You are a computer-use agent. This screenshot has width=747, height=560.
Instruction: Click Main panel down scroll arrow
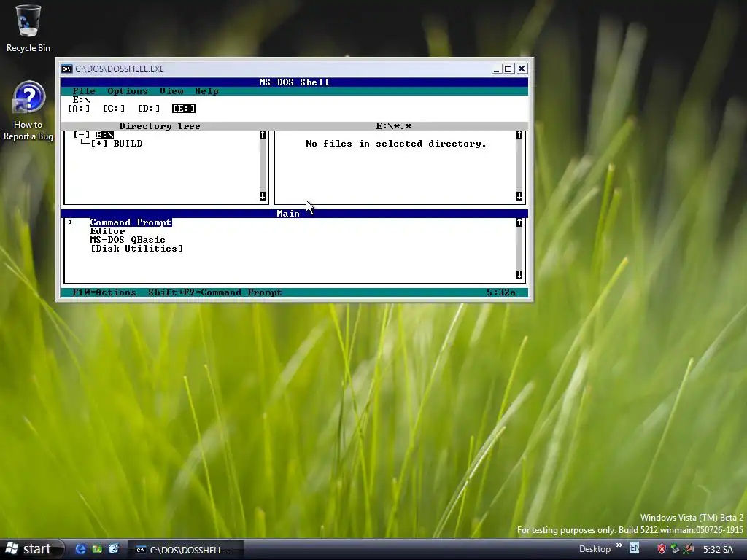tap(519, 275)
